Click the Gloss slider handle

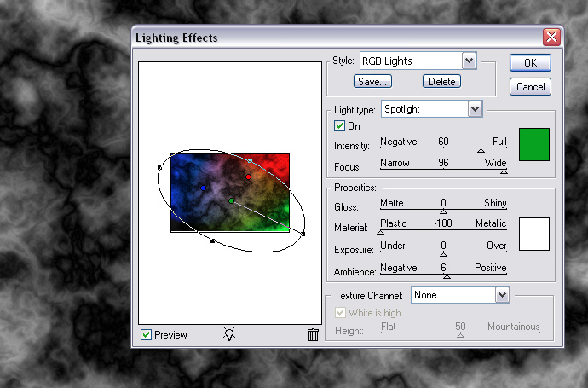[443, 212]
